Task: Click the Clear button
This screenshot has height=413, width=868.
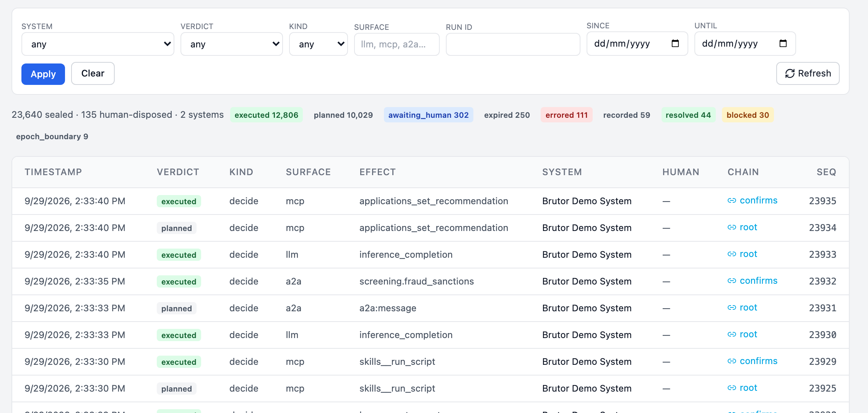Action: 93,73
